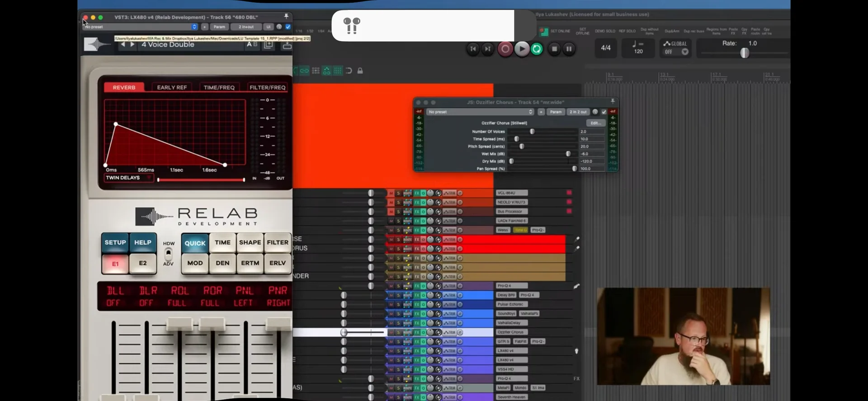
Task: Toggle the grid lines toolbar icon
Action: [x=338, y=71]
